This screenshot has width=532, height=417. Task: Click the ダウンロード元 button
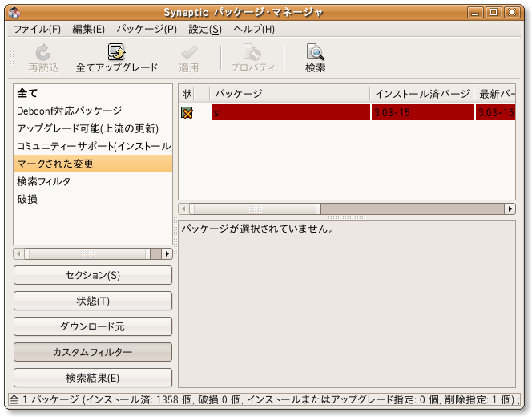click(93, 326)
